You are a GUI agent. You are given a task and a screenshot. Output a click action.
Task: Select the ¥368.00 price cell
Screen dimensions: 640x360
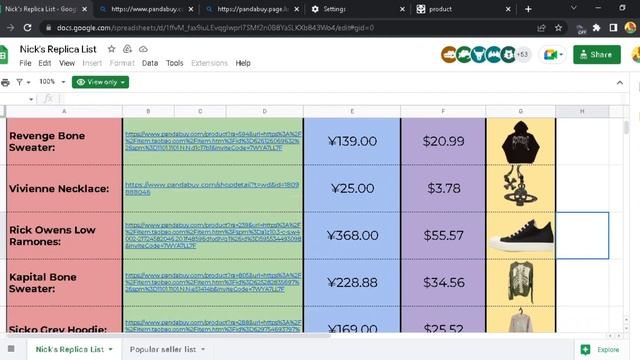352,236
